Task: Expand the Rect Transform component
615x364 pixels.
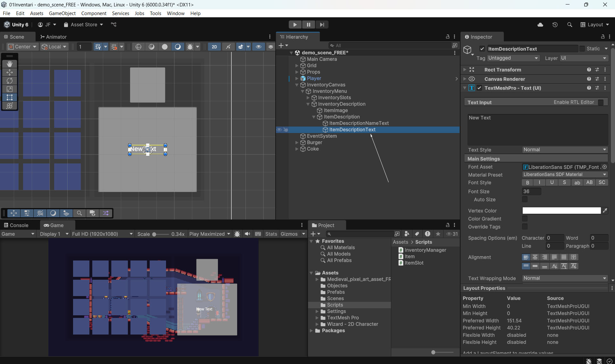Action: click(x=465, y=70)
